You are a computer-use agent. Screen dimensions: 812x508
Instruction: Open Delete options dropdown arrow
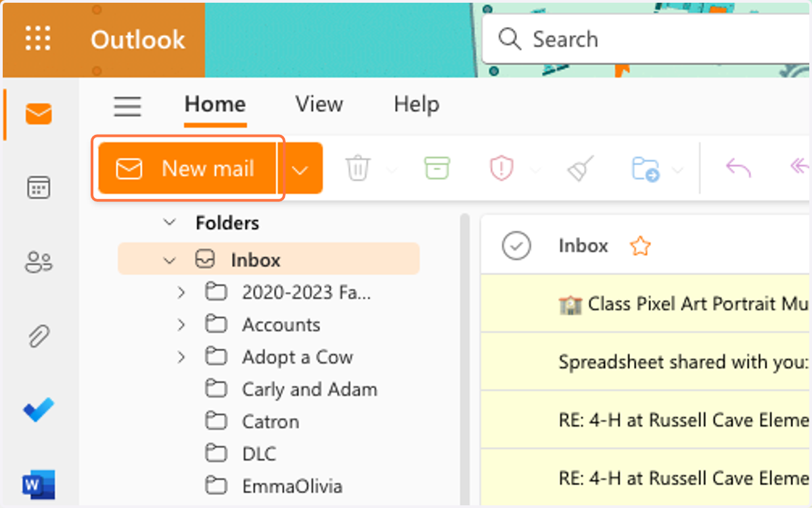click(392, 169)
